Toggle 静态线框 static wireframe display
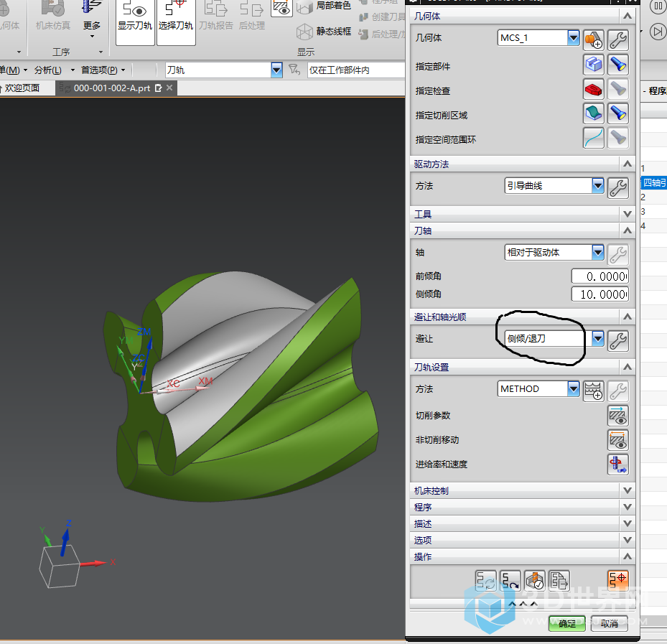Image resolution: width=667 pixels, height=644 pixels. tap(325, 32)
